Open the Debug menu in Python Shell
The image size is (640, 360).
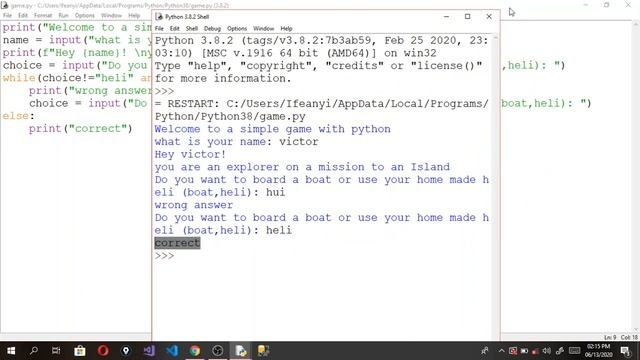pyautogui.click(x=212, y=29)
